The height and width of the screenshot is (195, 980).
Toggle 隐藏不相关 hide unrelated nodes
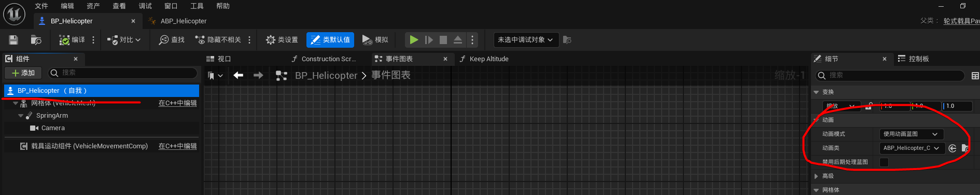coord(218,40)
